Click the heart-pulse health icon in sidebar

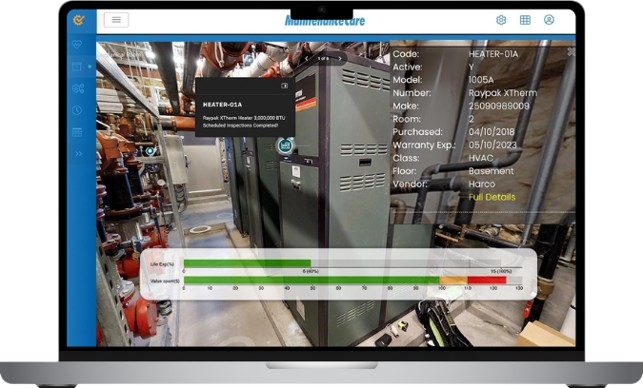point(77,44)
